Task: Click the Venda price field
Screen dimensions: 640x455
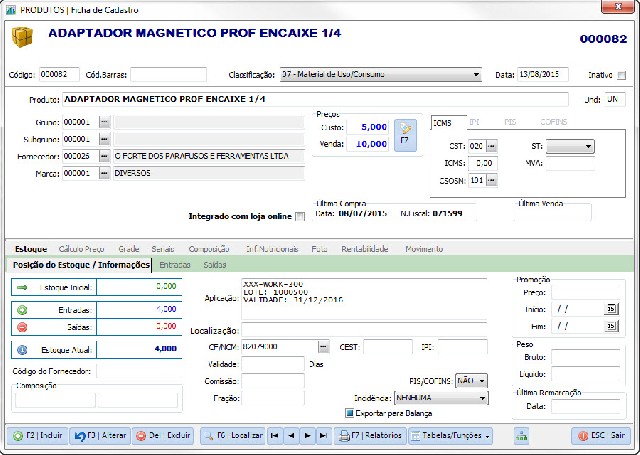Action: click(x=367, y=144)
